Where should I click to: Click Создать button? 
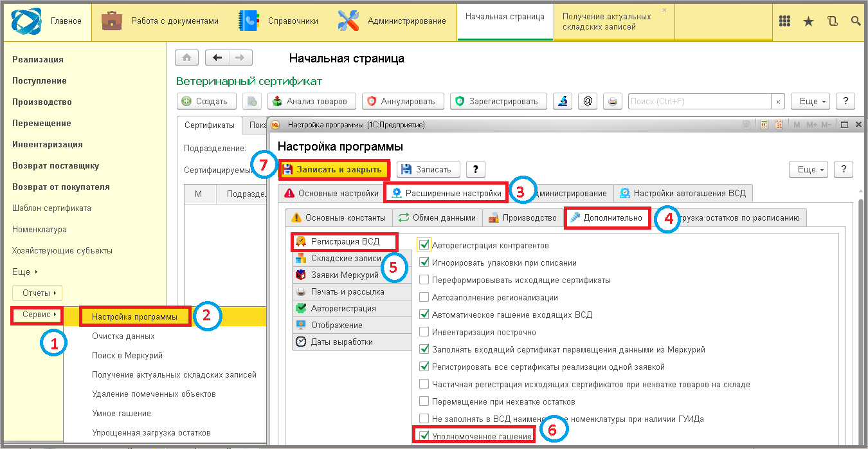pos(206,101)
